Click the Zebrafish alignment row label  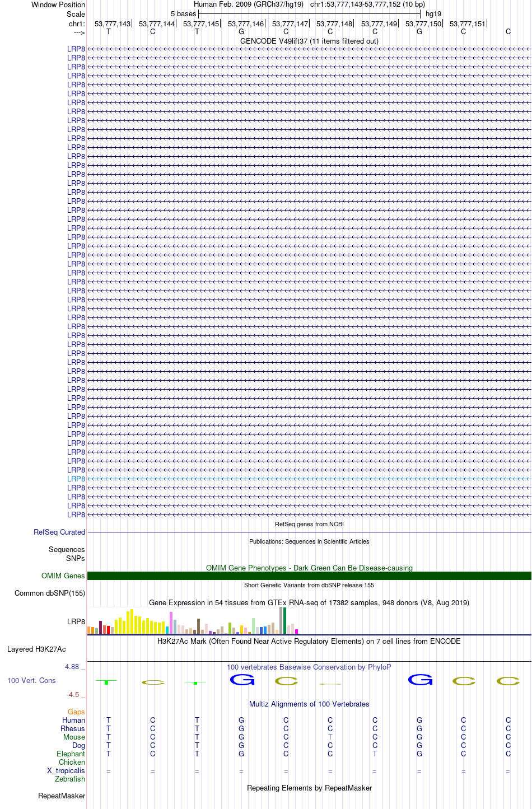(70, 779)
